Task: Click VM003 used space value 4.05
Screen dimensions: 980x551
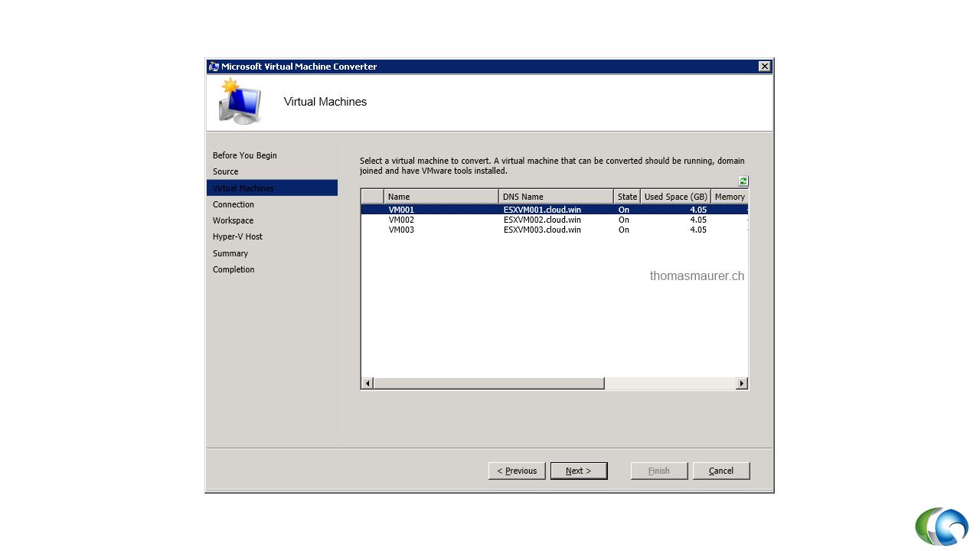Action: point(698,230)
